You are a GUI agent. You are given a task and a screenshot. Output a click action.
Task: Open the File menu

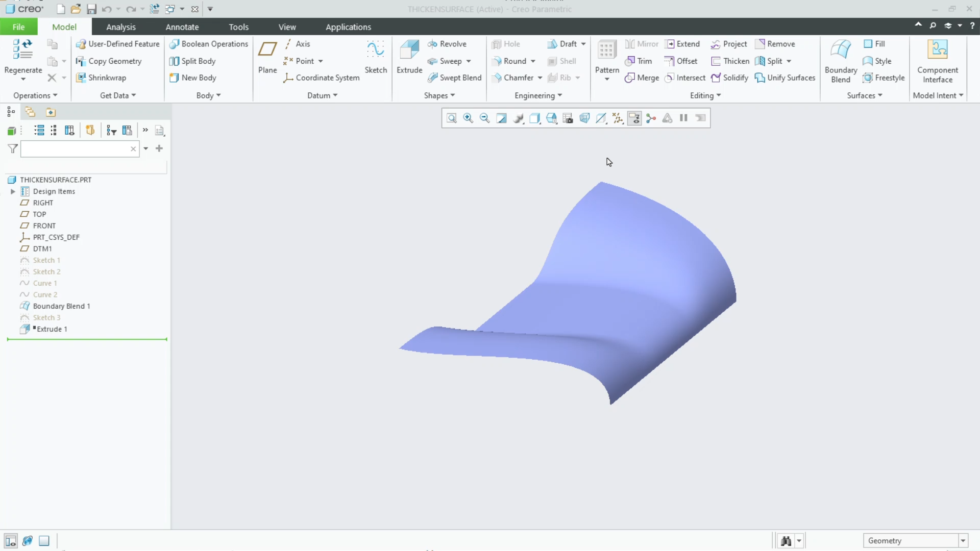pyautogui.click(x=18, y=27)
